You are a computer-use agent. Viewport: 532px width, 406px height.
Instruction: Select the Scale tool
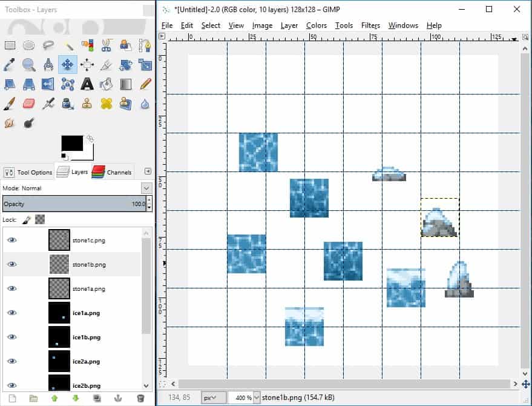[145, 65]
